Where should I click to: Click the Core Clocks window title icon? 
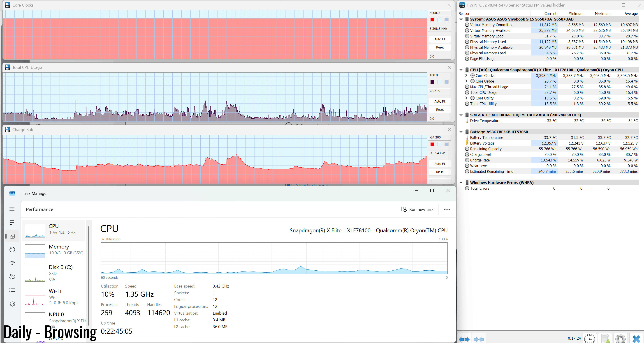(8, 5)
